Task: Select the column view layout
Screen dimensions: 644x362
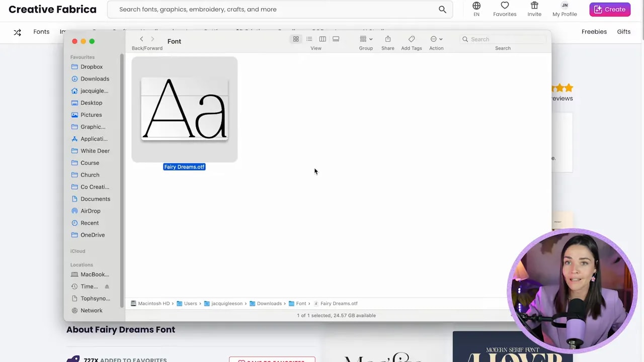Action: [x=323, y=39]
